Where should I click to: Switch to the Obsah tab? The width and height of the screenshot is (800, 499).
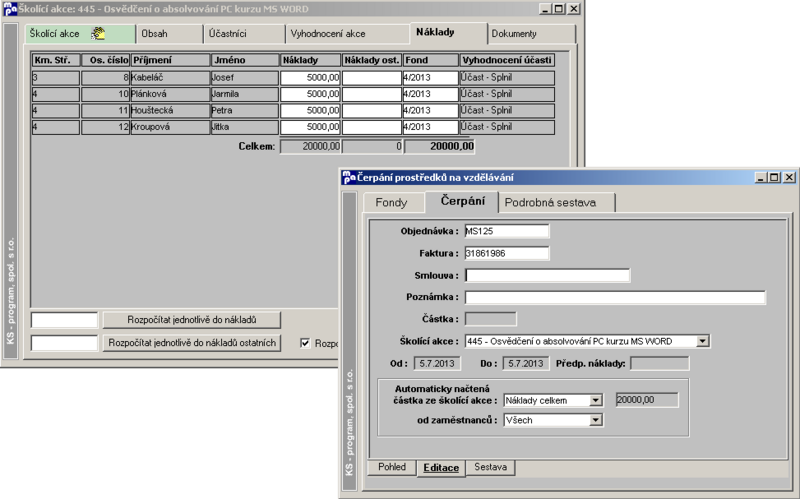click(169, 34)
